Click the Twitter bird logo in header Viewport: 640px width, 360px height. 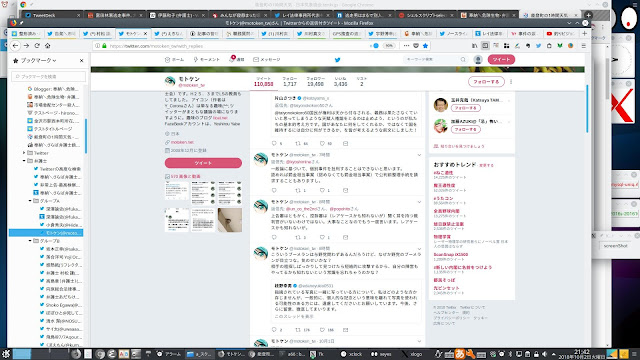coord(338,60)
